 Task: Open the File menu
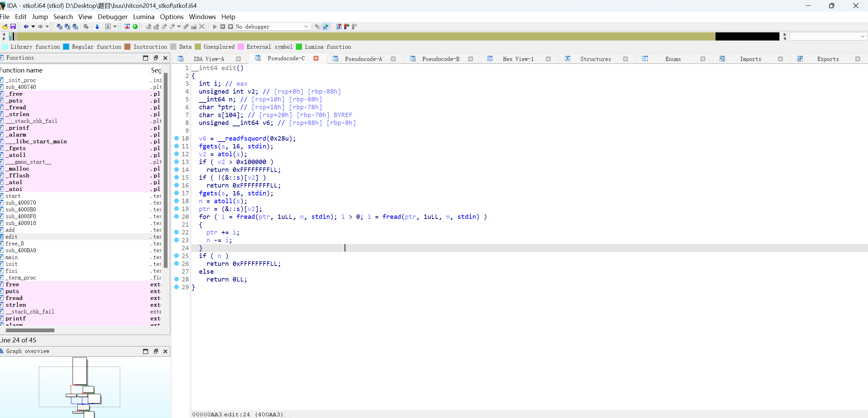(x=5, y=17)
